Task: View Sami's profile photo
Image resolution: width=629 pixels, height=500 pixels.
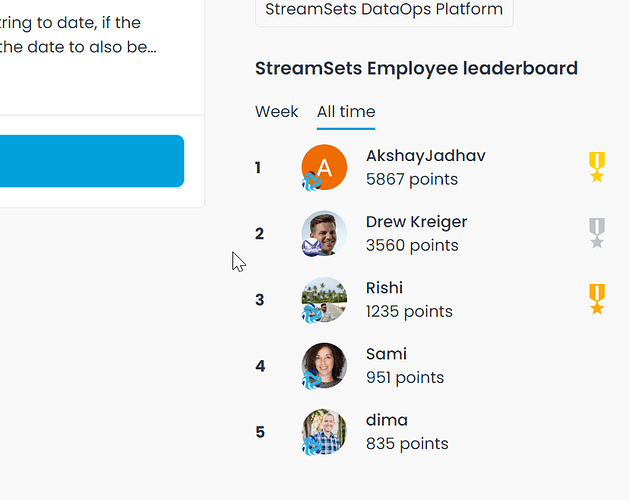Action: pyautogui.click(x=324, y=366)
